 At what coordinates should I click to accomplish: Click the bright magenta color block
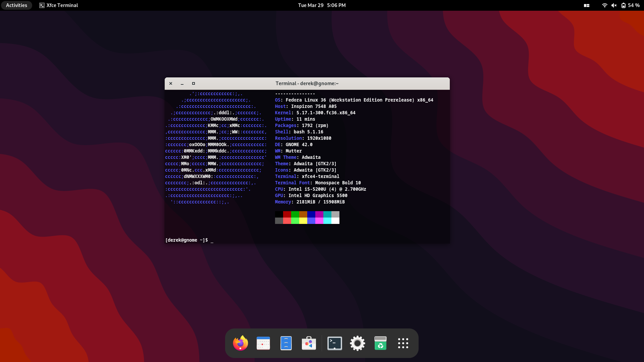(319, 221)
